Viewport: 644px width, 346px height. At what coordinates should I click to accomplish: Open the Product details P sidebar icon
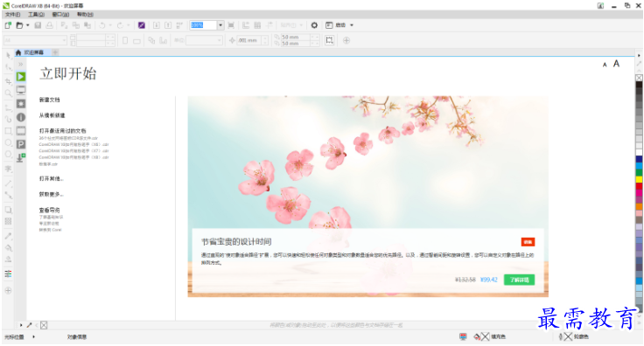click(21, 144)
